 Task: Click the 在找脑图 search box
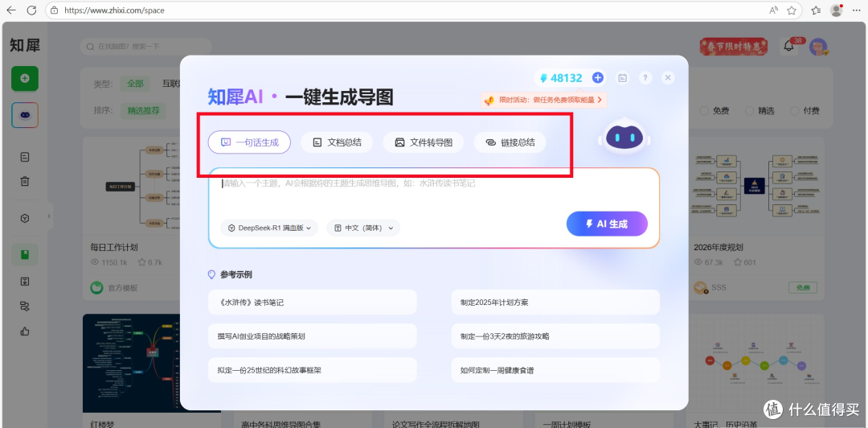point(146,47)
